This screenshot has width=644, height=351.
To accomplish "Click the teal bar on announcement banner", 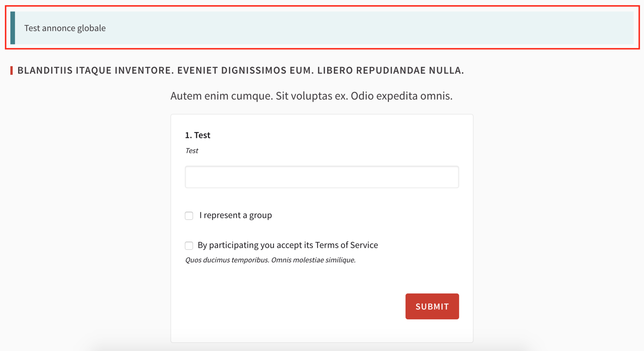I will tap(13, 28).
